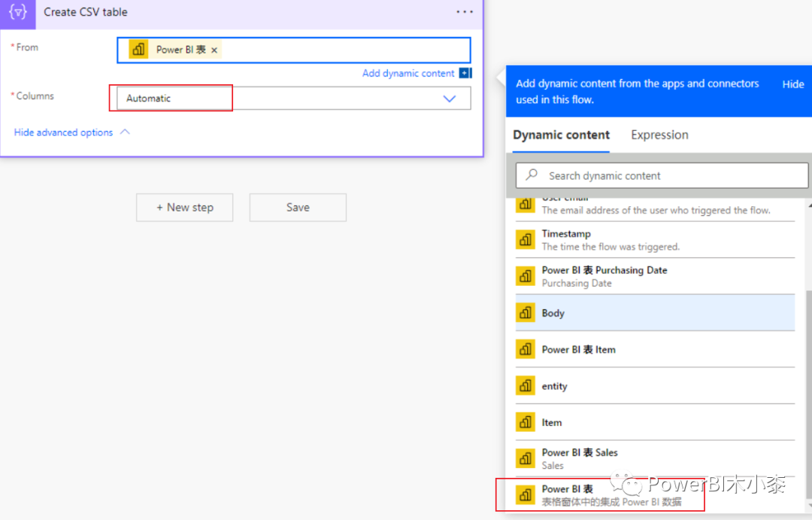Select the User email dynamic content item
This screenshot has width=812, height=520.
(655, 208)
